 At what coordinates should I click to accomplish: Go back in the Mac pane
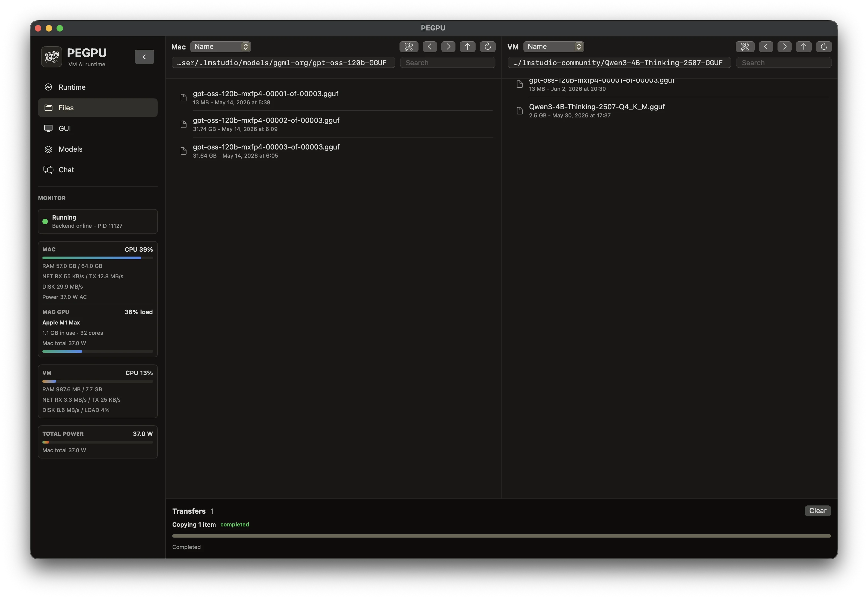(430, 46)
